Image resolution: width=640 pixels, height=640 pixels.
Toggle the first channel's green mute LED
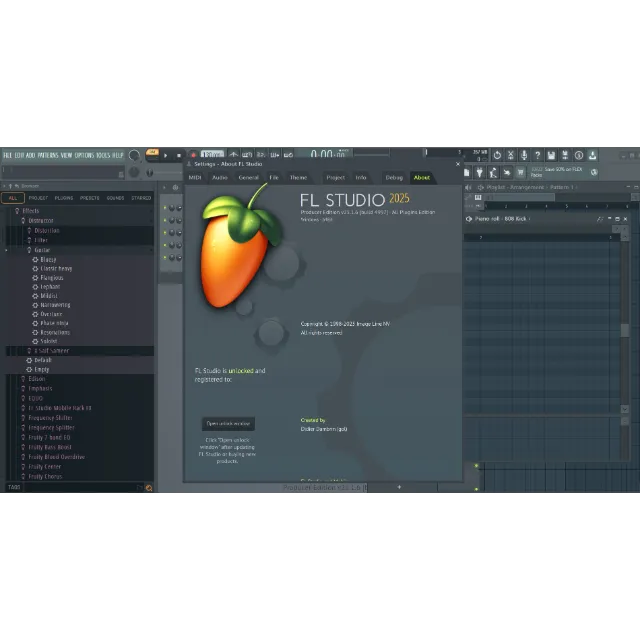[165, 208]
